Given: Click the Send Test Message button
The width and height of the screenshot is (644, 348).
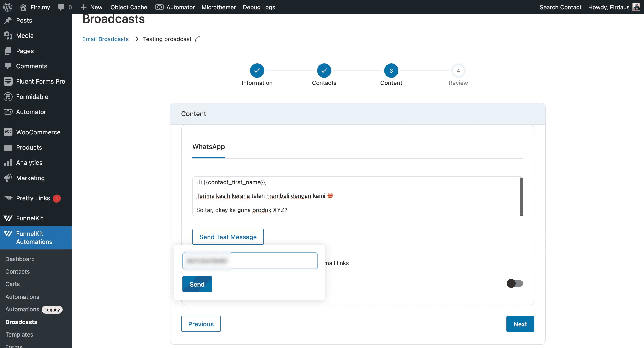Looking at the screenshot, I should (228, 237).
